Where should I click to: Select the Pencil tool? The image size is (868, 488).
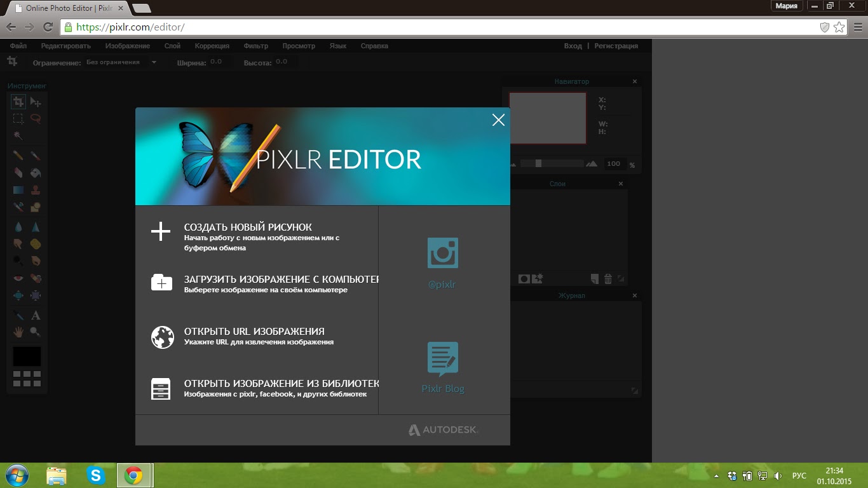[18, 156]
